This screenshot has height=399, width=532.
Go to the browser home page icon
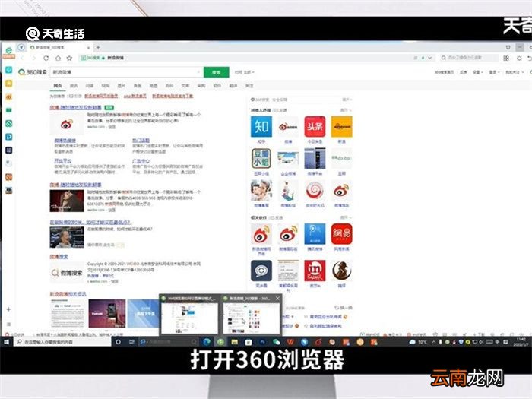click(x=58, y=58)
